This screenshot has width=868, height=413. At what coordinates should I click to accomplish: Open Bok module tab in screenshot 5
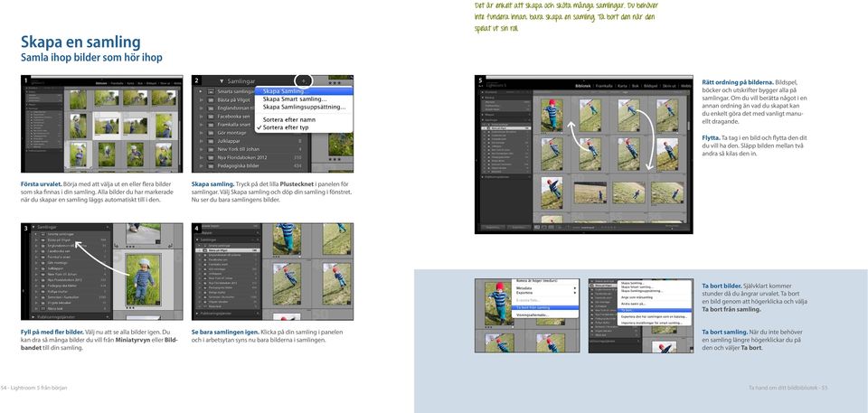coord(636,86)
